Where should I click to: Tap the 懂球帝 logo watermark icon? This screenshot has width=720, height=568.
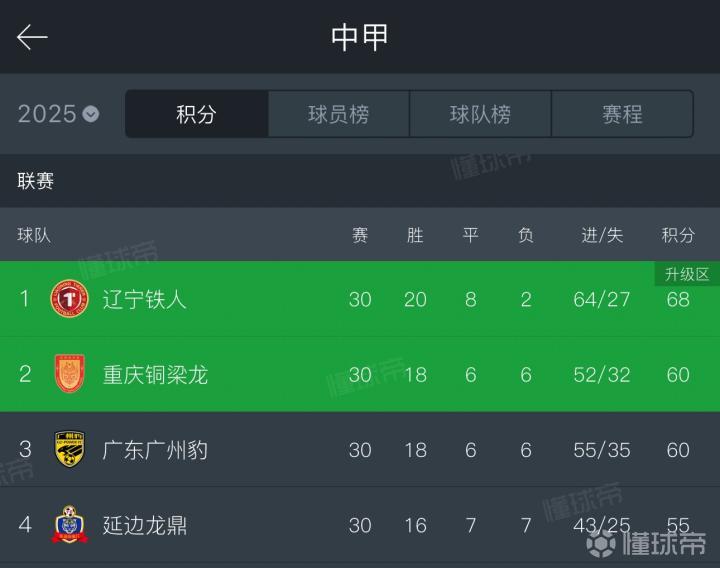(601, 543)
